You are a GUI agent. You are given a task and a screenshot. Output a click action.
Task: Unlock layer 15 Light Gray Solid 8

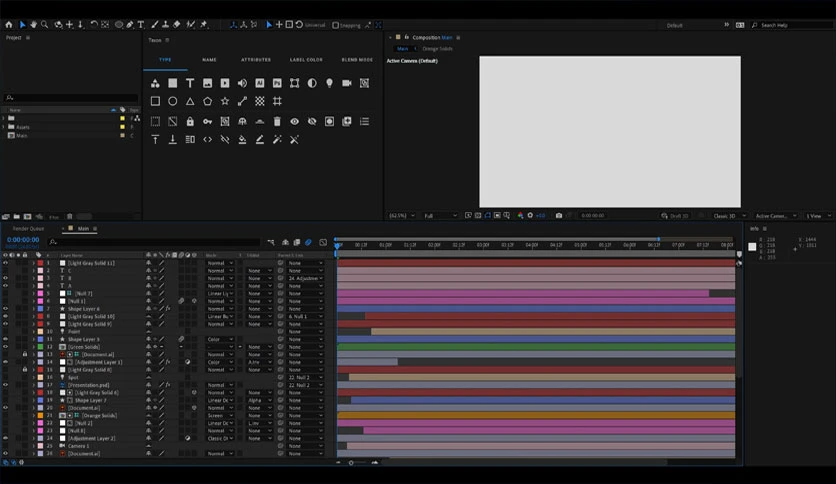[25, 369]
